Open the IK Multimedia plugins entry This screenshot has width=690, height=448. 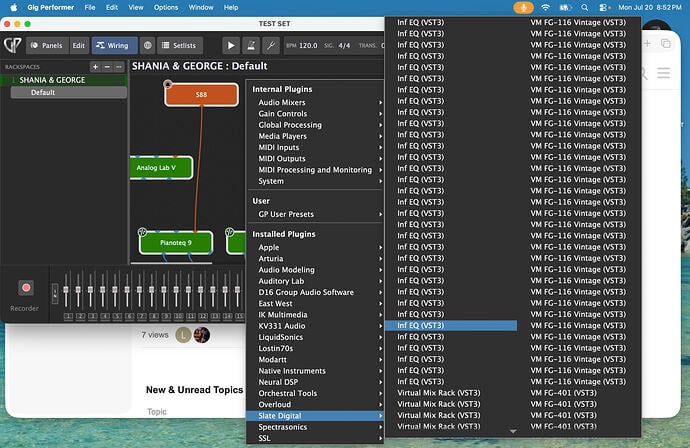point(316,315)
